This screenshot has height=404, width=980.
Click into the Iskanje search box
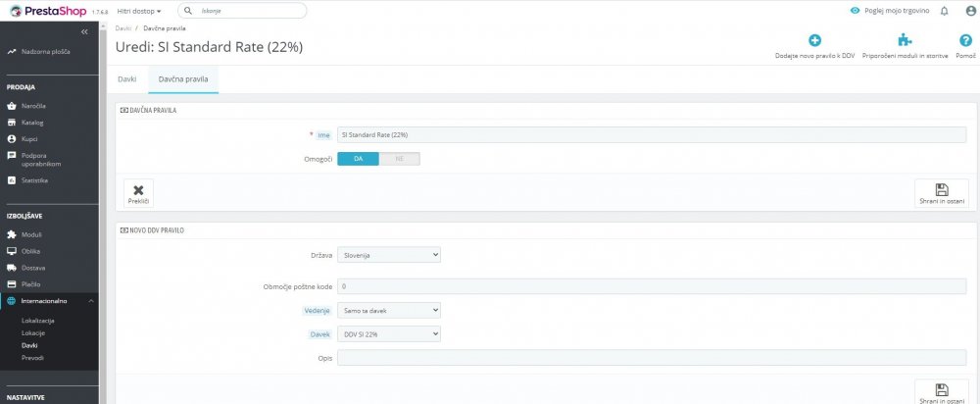242,11
